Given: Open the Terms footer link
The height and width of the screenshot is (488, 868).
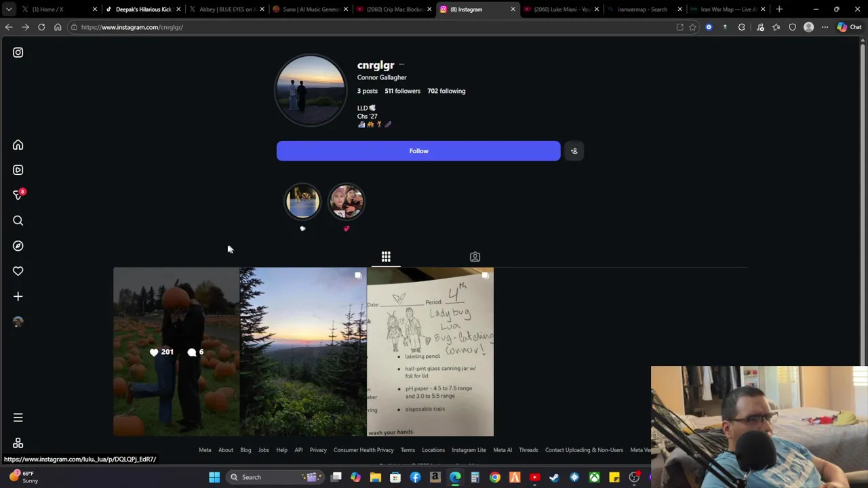Looking at the screenshot, I should click(408, 450).
